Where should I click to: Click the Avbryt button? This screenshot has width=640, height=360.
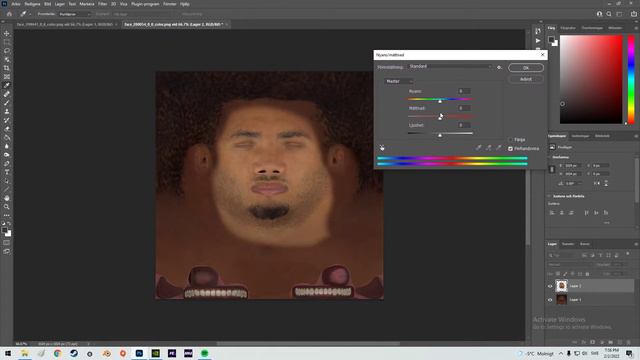click(526, 79)
